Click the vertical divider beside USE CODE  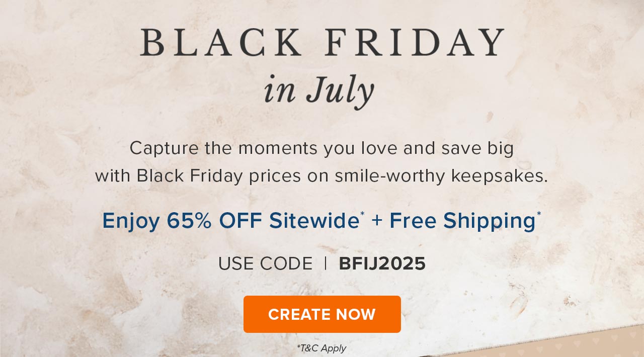point(326,263)
